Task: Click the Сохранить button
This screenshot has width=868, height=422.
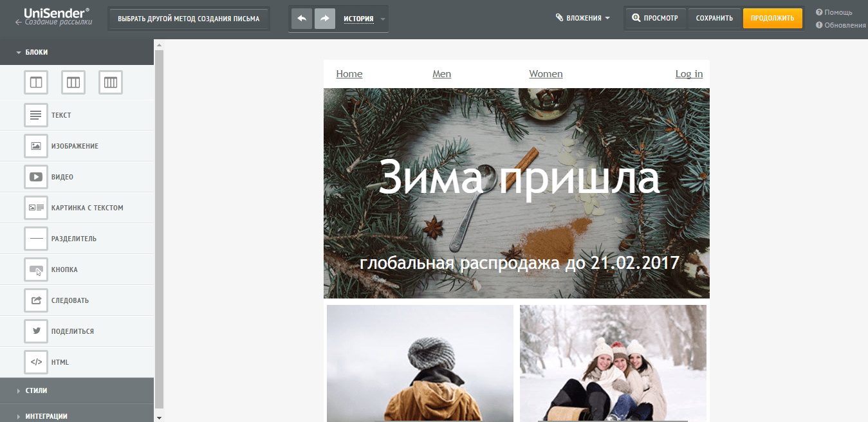Action: coord(714,18)
